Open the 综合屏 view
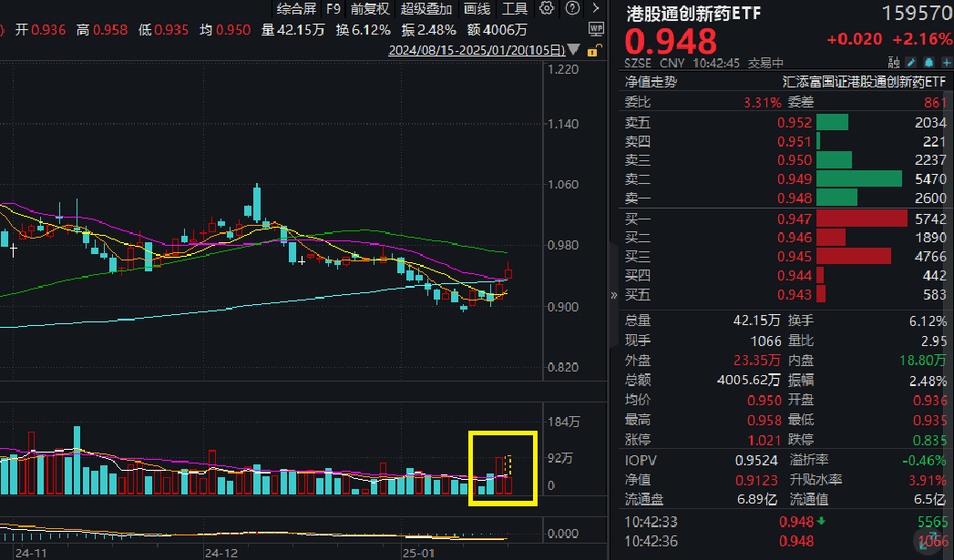 coord(297,9)
